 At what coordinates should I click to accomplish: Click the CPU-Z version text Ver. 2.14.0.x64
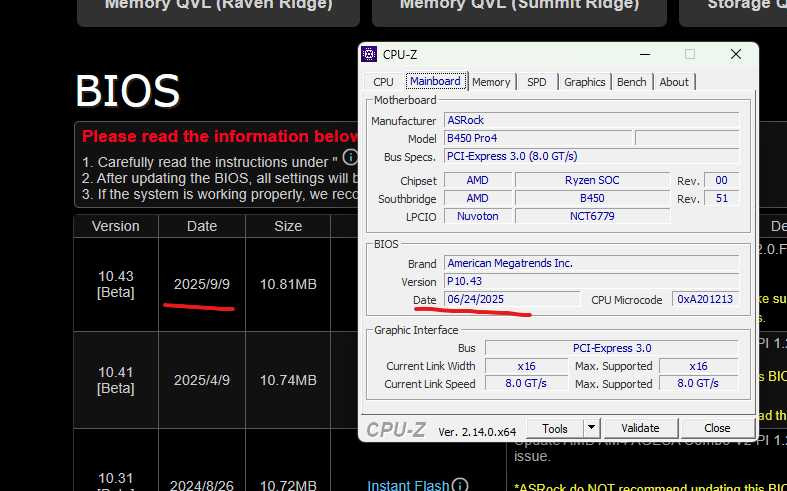[477, 432]
